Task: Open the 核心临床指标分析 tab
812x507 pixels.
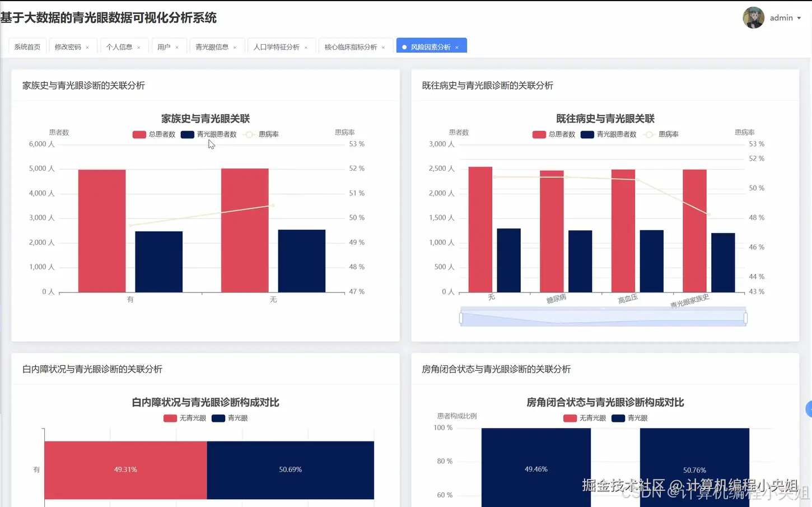Action: [351, 46]
